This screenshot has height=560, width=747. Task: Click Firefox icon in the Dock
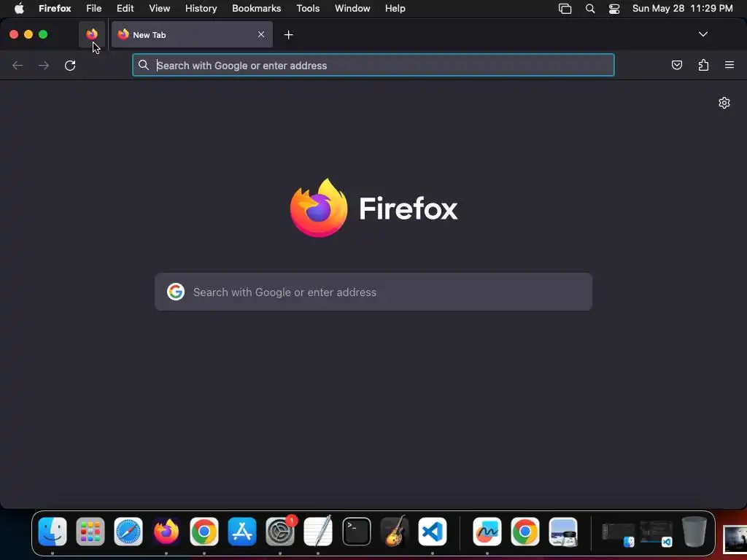point(166,532)
